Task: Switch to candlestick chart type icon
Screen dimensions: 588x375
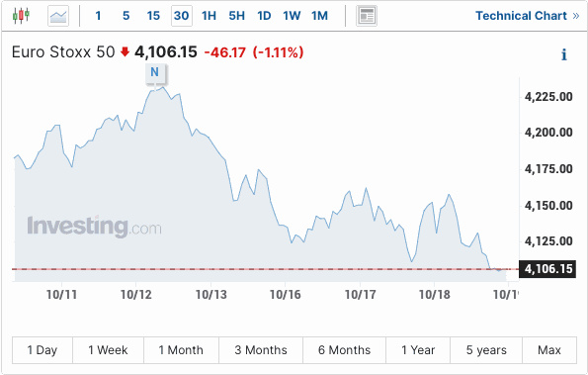Action: click(21, 16)
